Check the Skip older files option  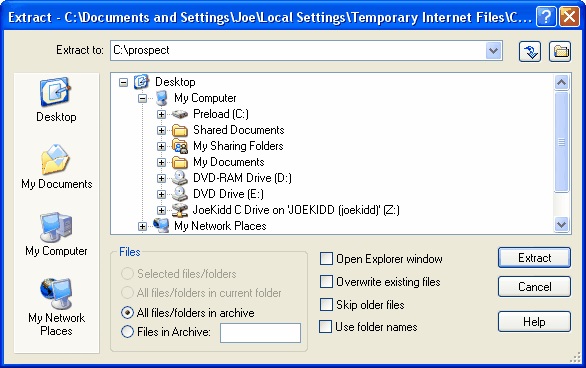point(326,304)
